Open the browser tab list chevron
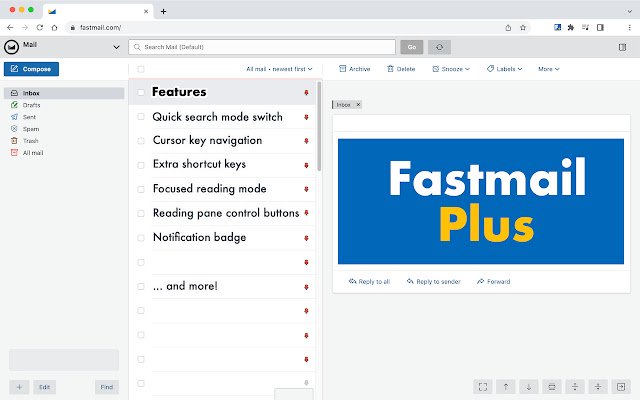640x400 pixels. click(629, 11)
